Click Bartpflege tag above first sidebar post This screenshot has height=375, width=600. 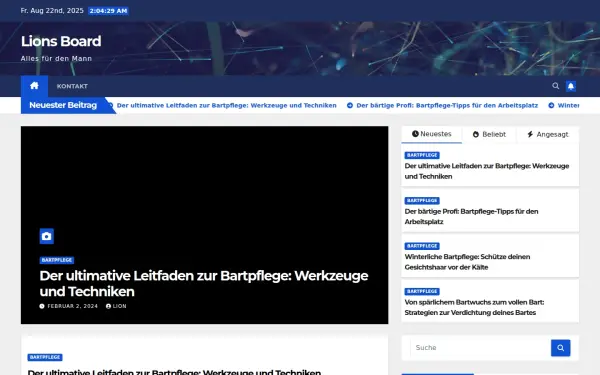pyautogui.click(x=422, y=155)
